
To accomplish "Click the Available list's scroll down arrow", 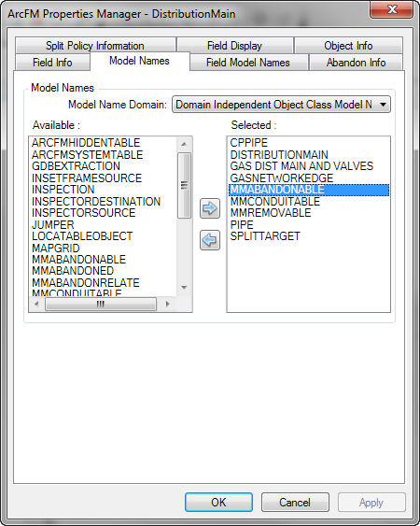I will click(184, 288).
